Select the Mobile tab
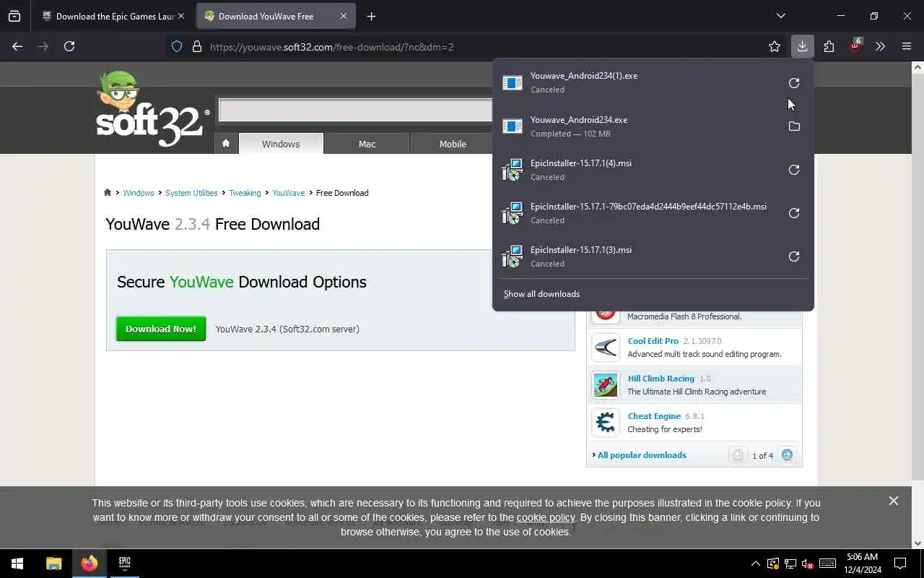The width and height of the screenshot is (924, 578). tap(453, 144)
